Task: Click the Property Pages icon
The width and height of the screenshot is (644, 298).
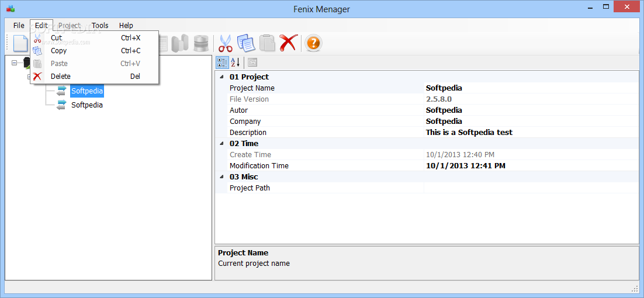Action: coord(252,63)
